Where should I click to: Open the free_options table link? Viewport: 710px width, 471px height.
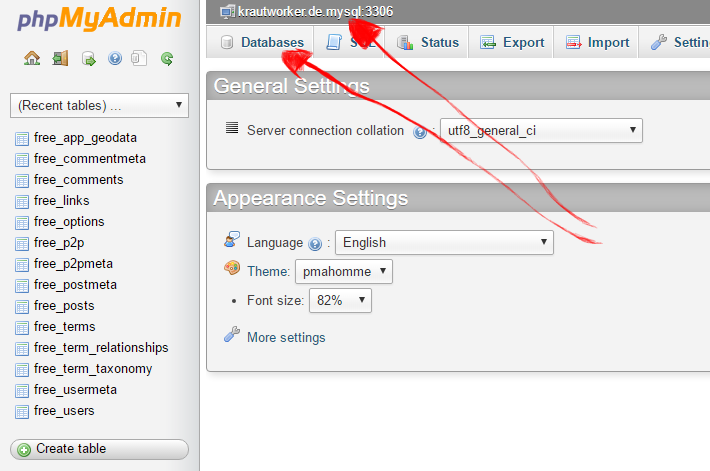click(x=69, y=222)
